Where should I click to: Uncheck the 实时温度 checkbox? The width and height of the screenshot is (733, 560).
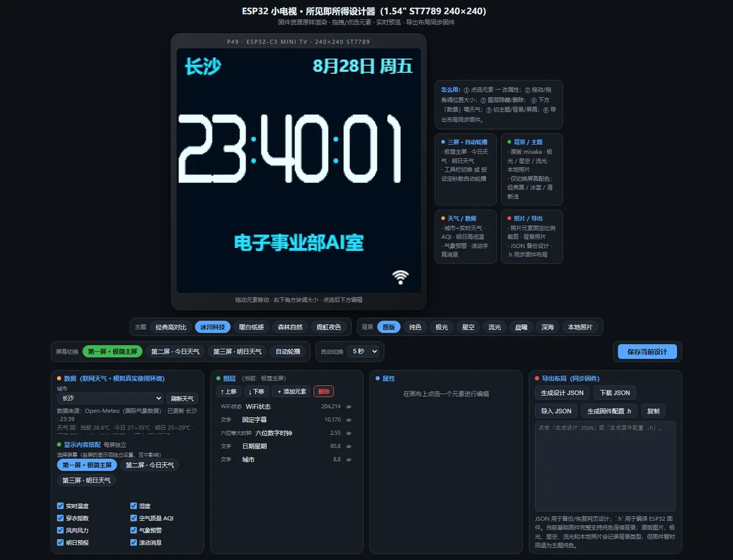tap(60, 506)
